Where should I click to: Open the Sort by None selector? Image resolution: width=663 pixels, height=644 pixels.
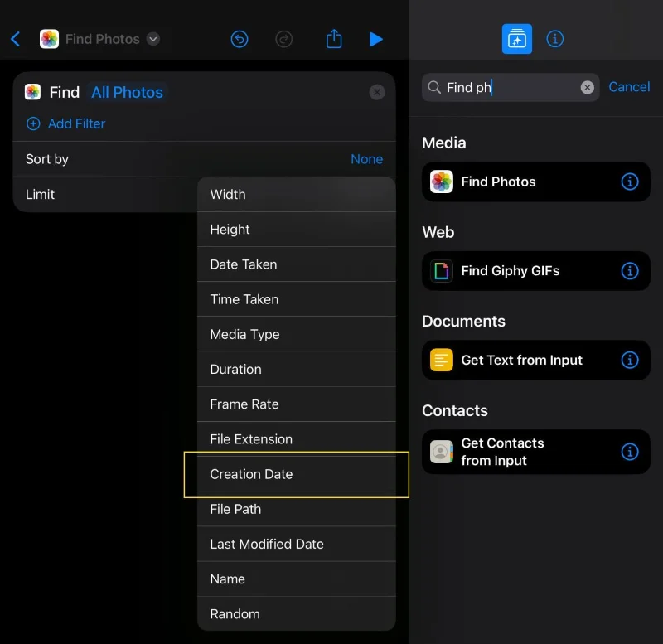[366, 159]
